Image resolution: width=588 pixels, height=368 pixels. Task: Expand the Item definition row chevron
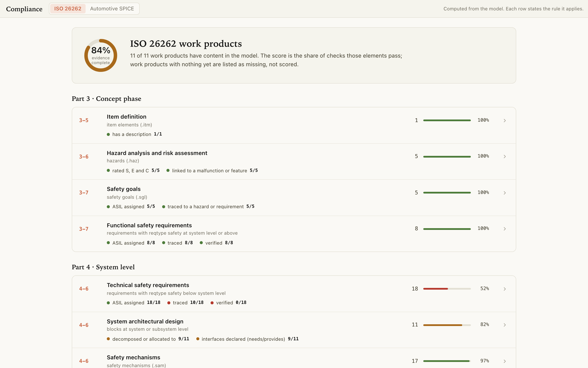click(x=505, y=121)
